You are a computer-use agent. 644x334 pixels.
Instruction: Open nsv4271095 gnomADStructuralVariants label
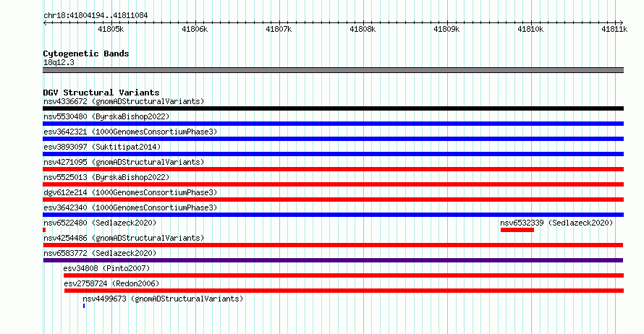coord(124,162)
